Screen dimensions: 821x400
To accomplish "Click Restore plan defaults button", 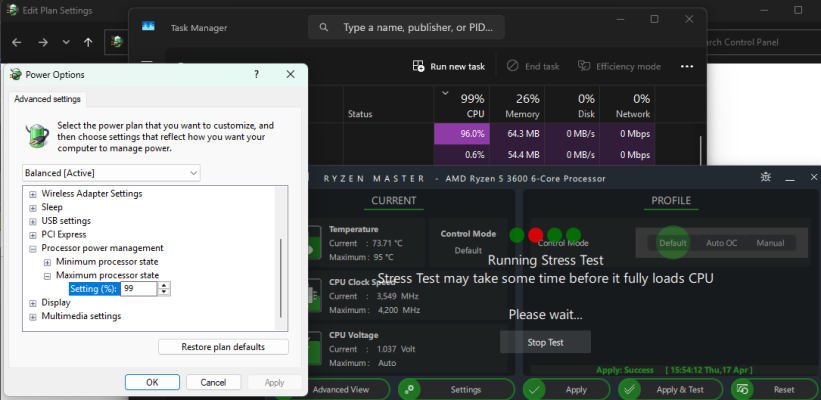I will (x=223, y=347).
